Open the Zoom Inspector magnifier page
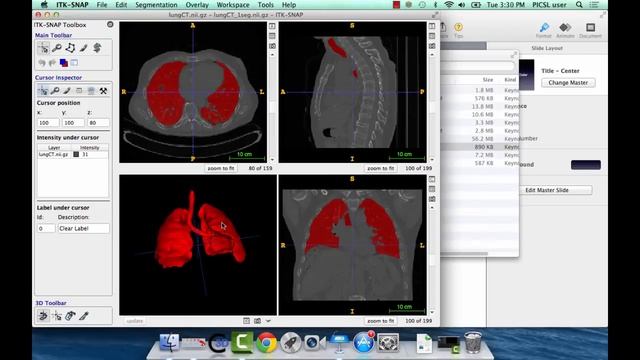The width and height of the screenshot is (640, 360). pos(55,91)
